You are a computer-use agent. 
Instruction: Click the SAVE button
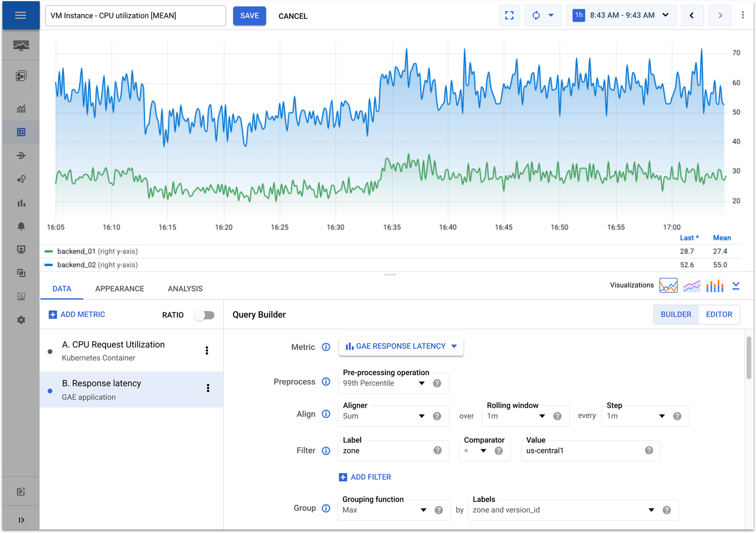[249, 16]
